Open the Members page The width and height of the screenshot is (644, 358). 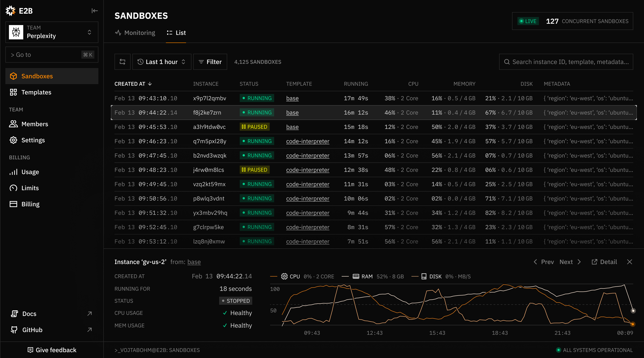tap(35, 124)
